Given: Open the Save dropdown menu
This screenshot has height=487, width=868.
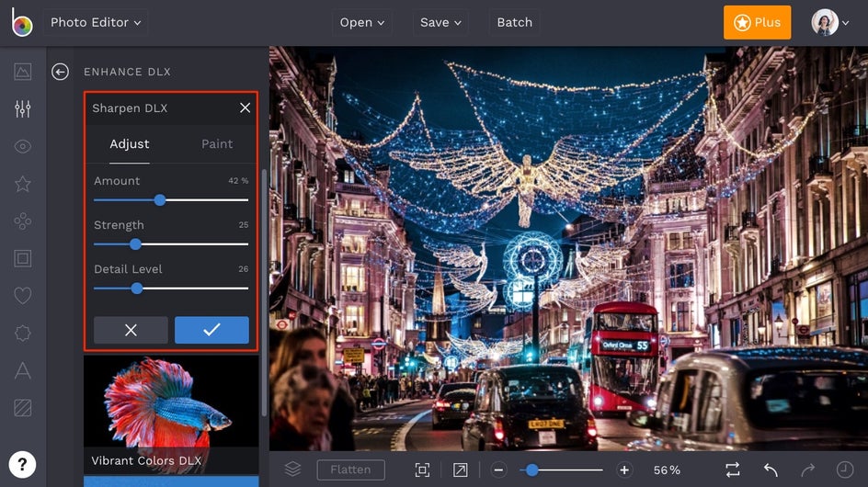Looking at the screenshot, I should point(440,22).
